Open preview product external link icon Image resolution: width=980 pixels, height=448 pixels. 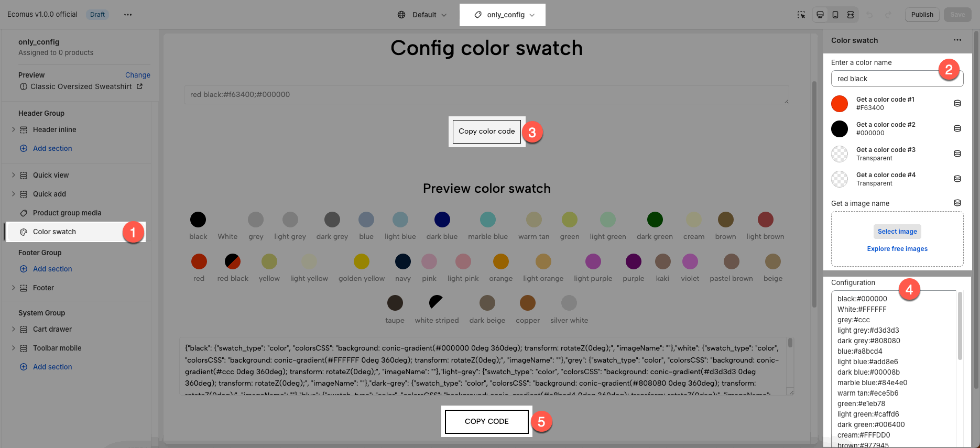139,86
